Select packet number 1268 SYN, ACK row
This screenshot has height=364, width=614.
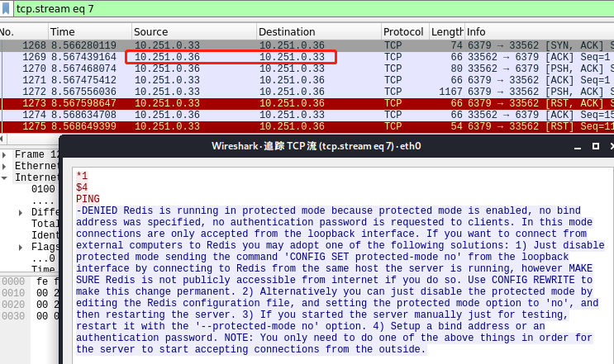click(248, 45)
